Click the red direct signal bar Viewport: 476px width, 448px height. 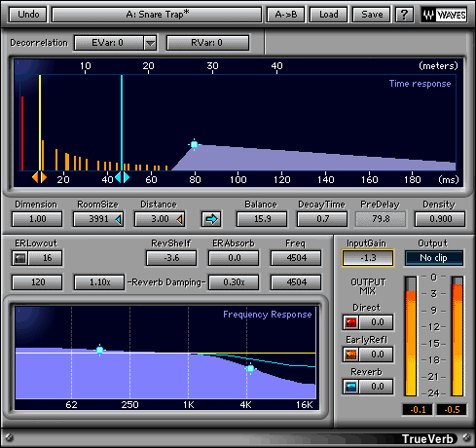[22, 133]
